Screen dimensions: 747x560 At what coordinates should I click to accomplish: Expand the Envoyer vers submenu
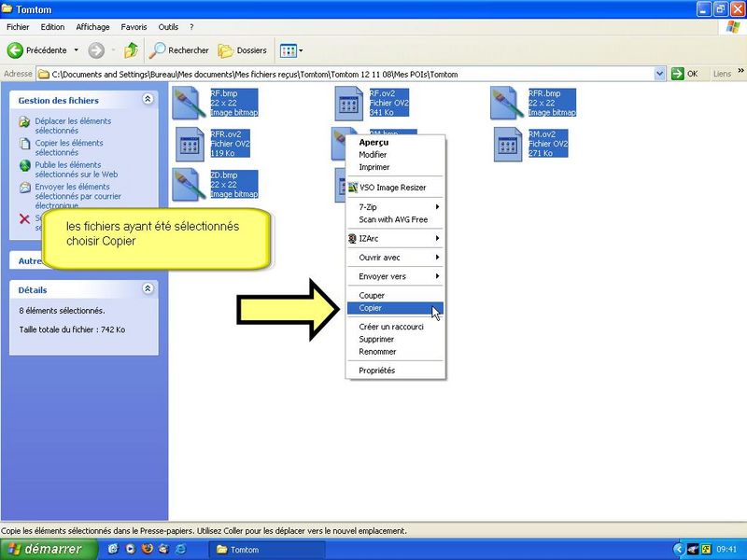click(395, 276)
